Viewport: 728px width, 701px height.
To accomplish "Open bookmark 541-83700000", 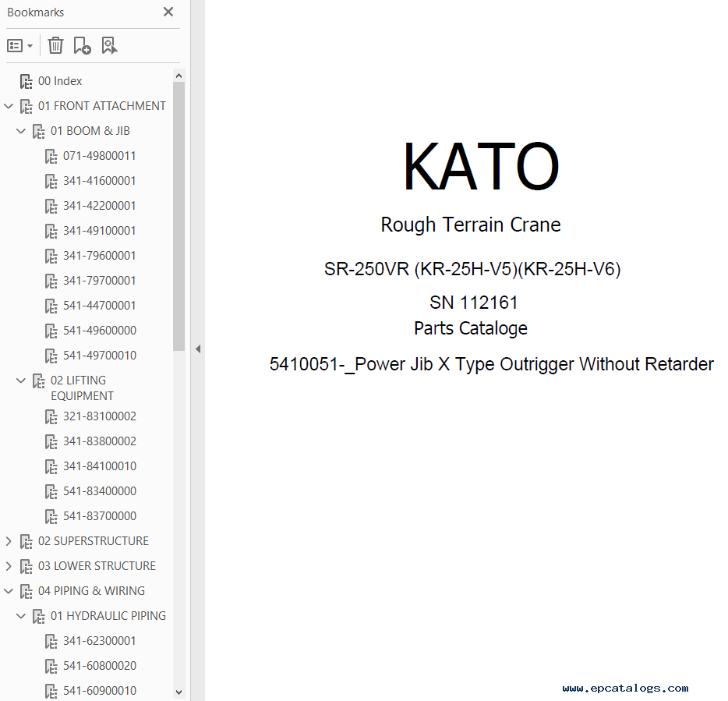I will coord(100,516).
